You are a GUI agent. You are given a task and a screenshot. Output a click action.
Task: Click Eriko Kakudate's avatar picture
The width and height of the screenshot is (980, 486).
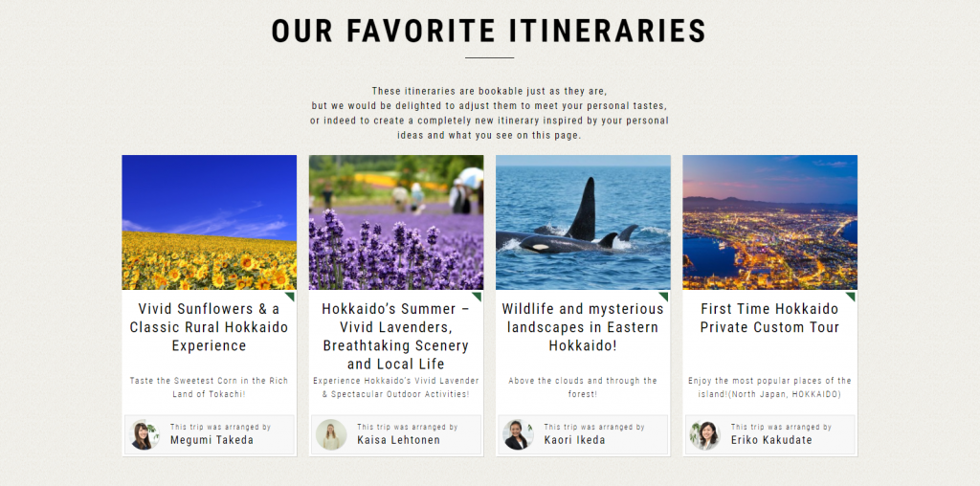coord(705,434)
